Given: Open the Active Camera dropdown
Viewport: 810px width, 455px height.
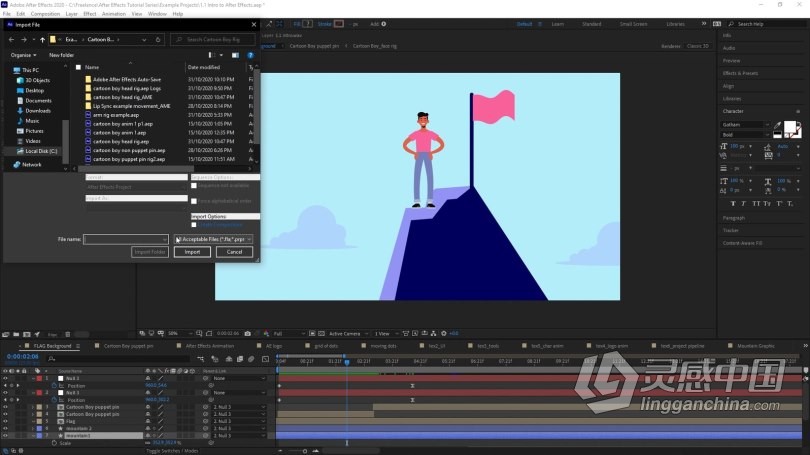Looking at the screenshot, I should coord(349,334).
